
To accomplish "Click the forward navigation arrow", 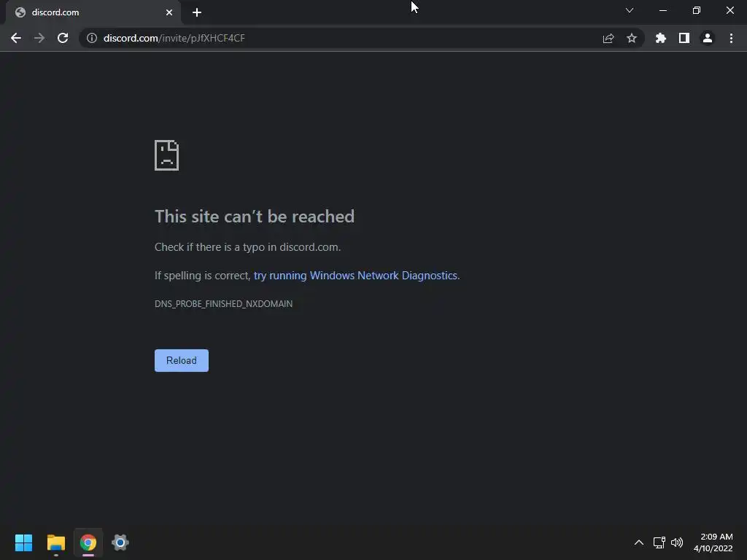I will (39, 38).
